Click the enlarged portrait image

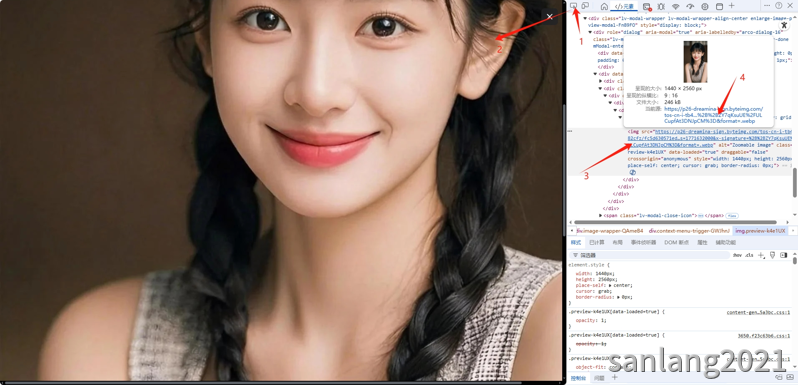[x=281, y=190]
